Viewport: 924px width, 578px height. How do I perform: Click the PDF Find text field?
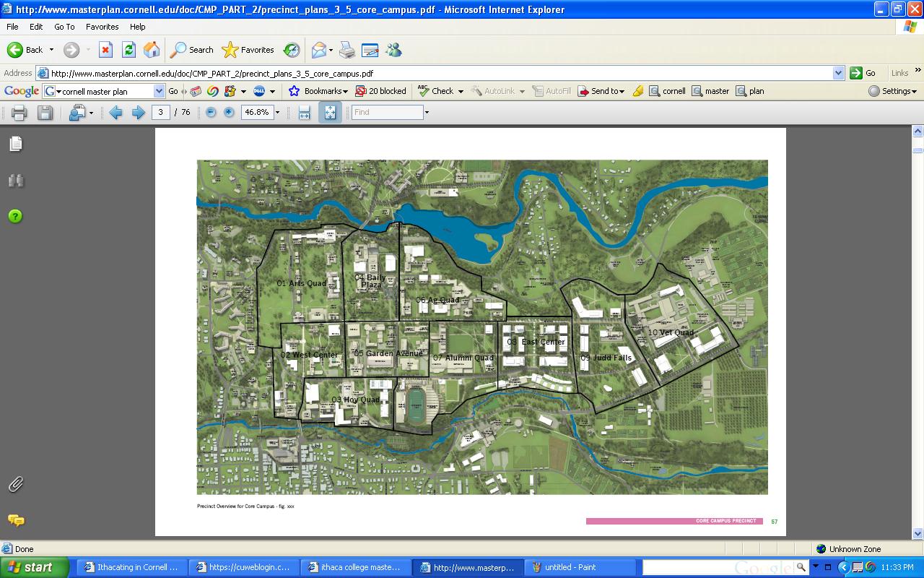(387, 113)
